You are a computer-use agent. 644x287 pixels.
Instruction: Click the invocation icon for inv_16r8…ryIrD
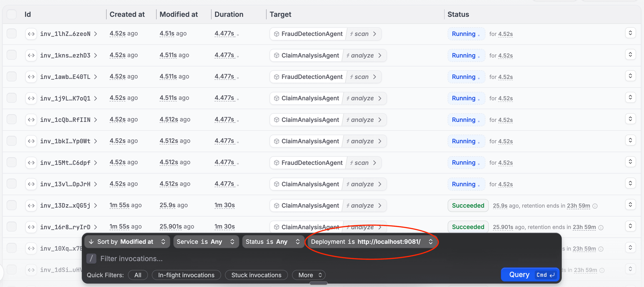(31, 227)
